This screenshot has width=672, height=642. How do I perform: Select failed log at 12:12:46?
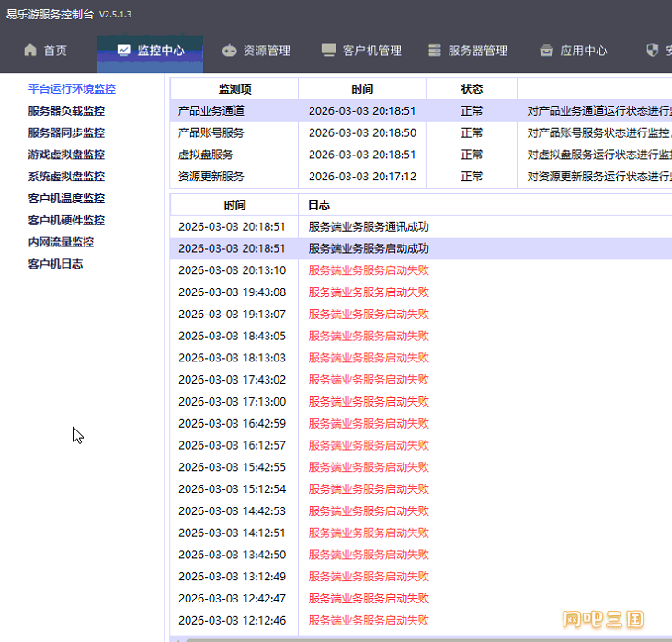421,621
